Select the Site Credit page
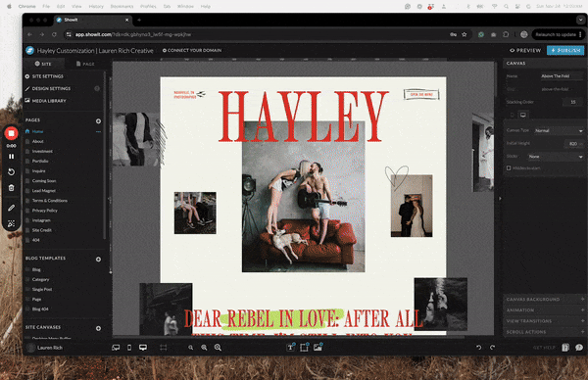This screenshot has width=588, height=380. pyautogui.click(x=41, y=230)
